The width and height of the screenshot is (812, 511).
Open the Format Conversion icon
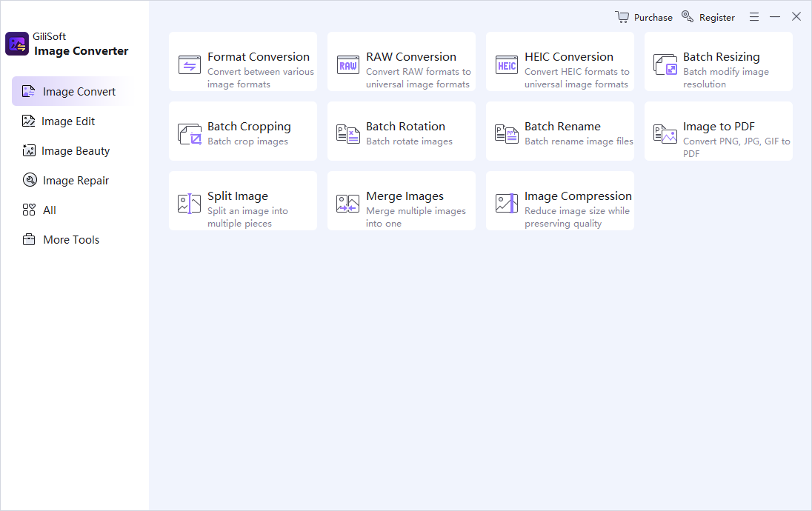190,65
